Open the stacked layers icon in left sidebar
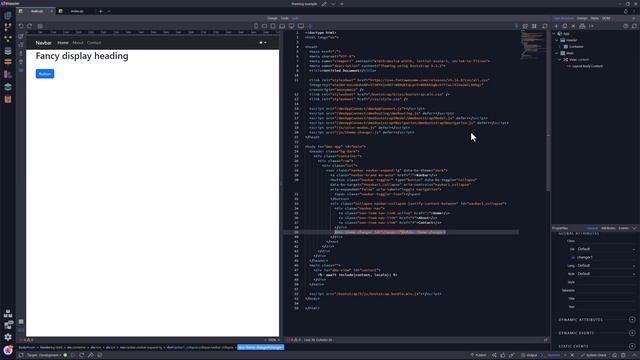 [x=8, y=87]
